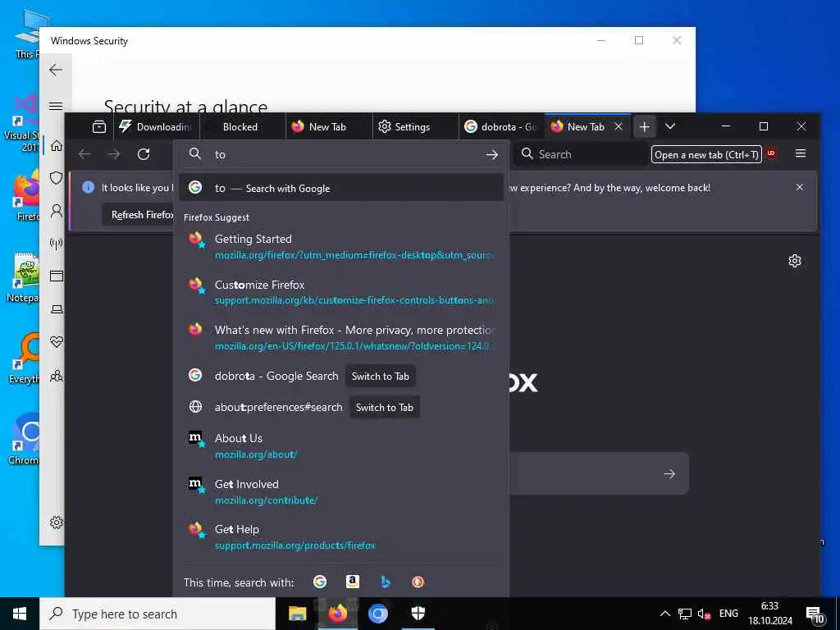Switch to the Downloading tab
Image resolution: width=840 pixels, height=630 pixels.
(157, 127)
